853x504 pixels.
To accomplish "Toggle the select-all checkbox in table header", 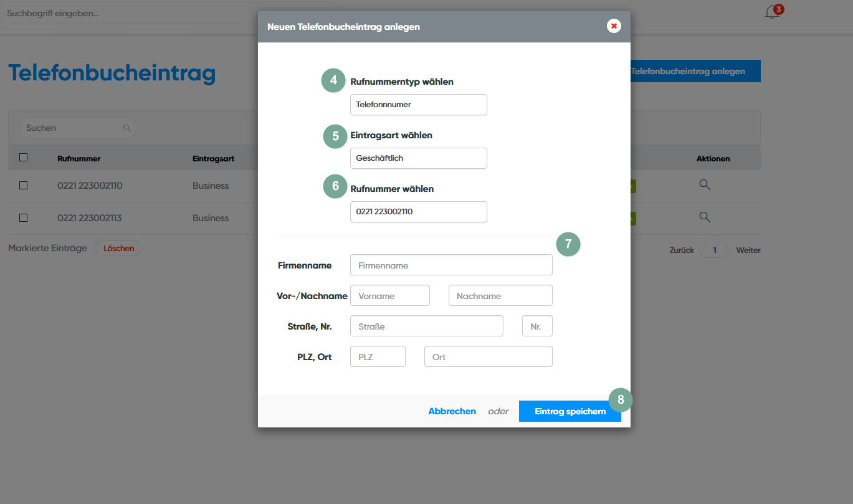I will pos(24,158).
